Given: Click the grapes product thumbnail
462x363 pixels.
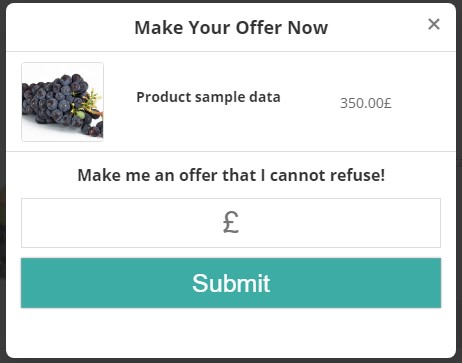Looking at the screenshot, I should coord(62,102).
